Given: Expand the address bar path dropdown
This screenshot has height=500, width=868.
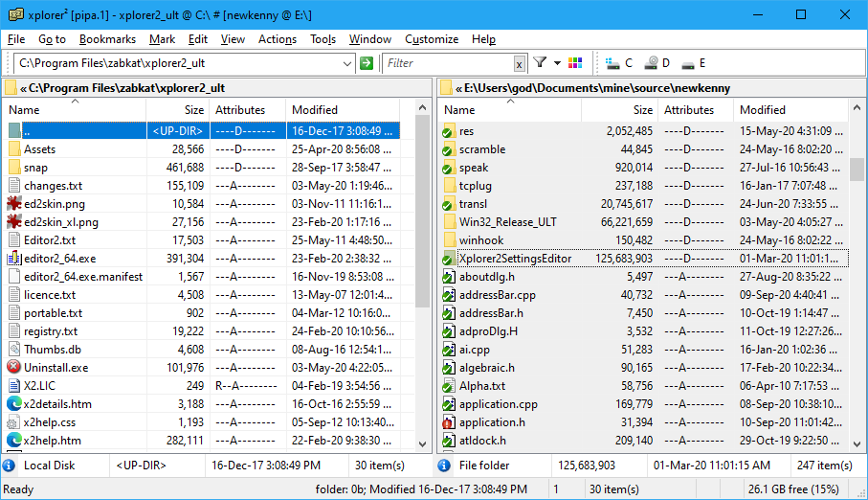Looking at the screenshot, I should [x=347, y=64].
